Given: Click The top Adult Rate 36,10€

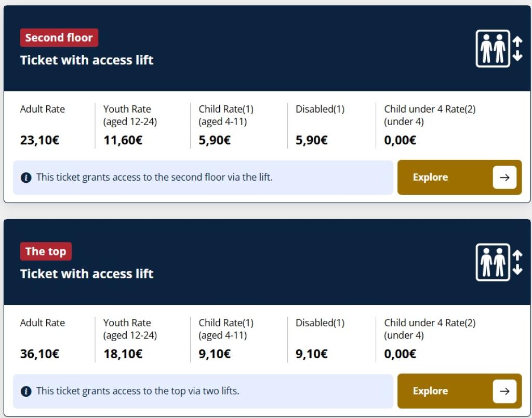Looking at the screenshot, I should [39, 354].
